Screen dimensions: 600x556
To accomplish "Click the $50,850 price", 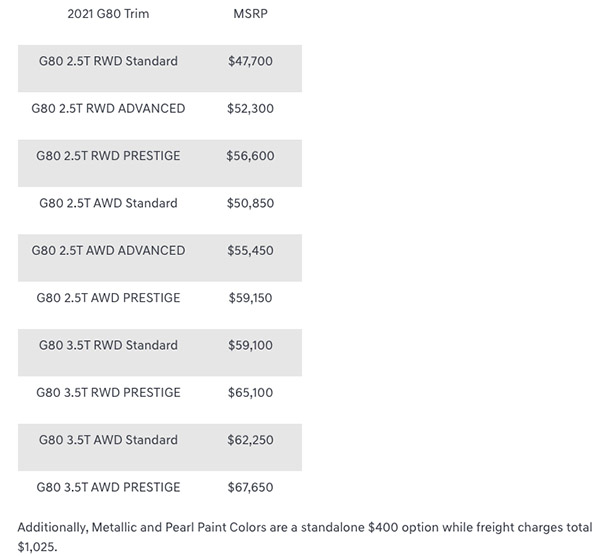I will tap(250, 203).
